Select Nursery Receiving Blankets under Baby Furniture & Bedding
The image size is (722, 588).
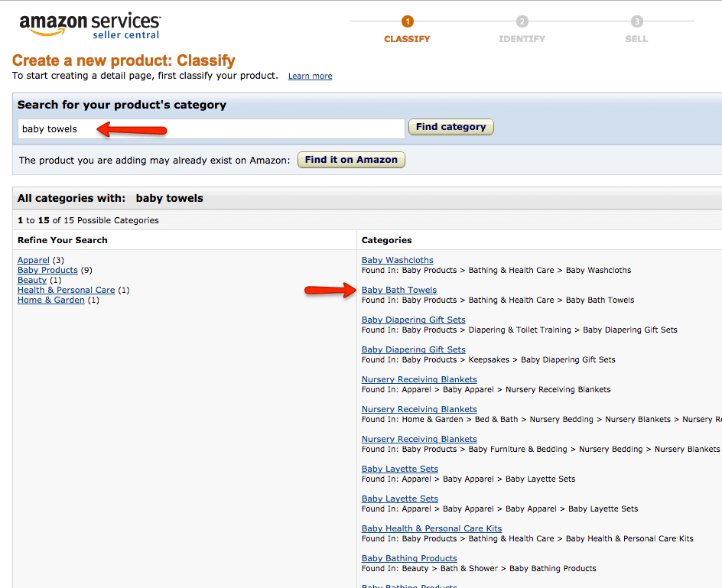point(419,439)
